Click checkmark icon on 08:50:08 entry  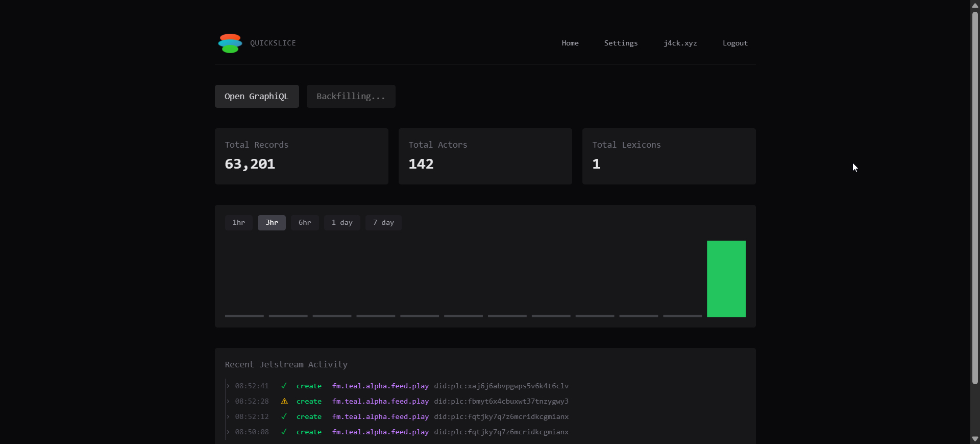pos(284,432)
